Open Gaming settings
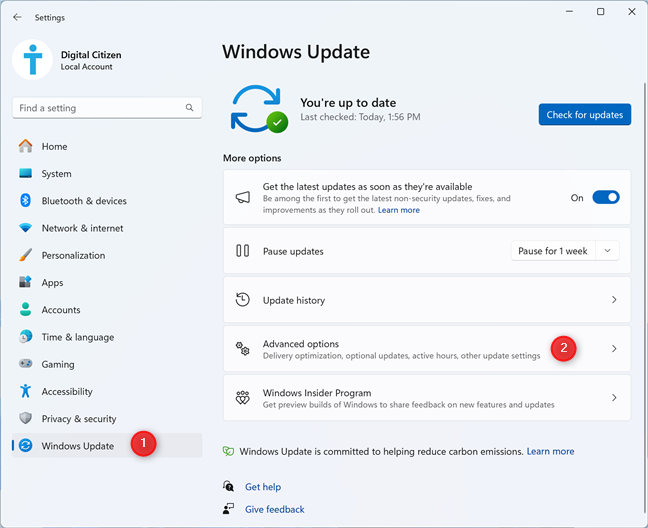Screen dimensions: 648x528 click(107, 364)
